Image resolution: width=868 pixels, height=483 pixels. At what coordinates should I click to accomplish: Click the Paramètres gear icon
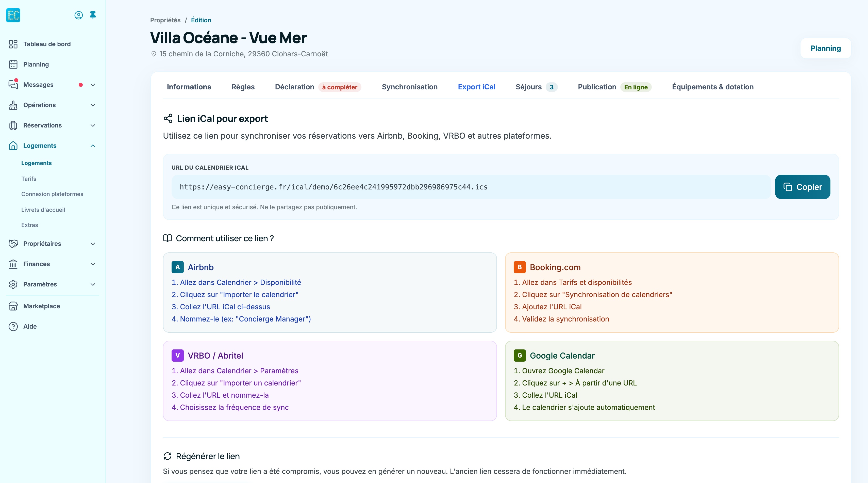13,284
